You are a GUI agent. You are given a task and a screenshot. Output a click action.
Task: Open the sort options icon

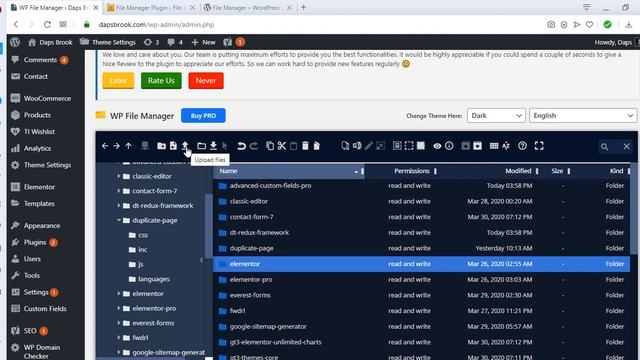pos(506,146)
